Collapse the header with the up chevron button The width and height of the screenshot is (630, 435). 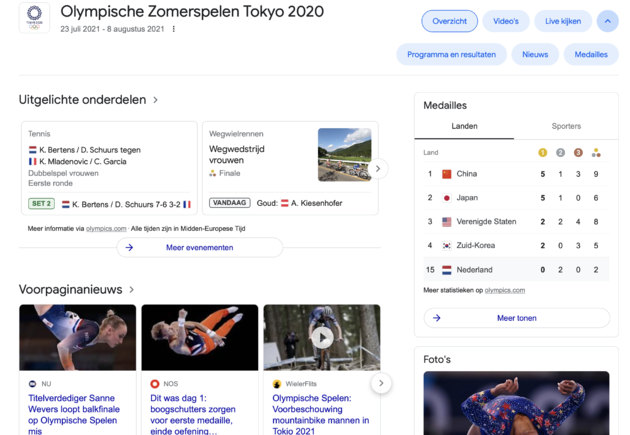coord(608,21)
